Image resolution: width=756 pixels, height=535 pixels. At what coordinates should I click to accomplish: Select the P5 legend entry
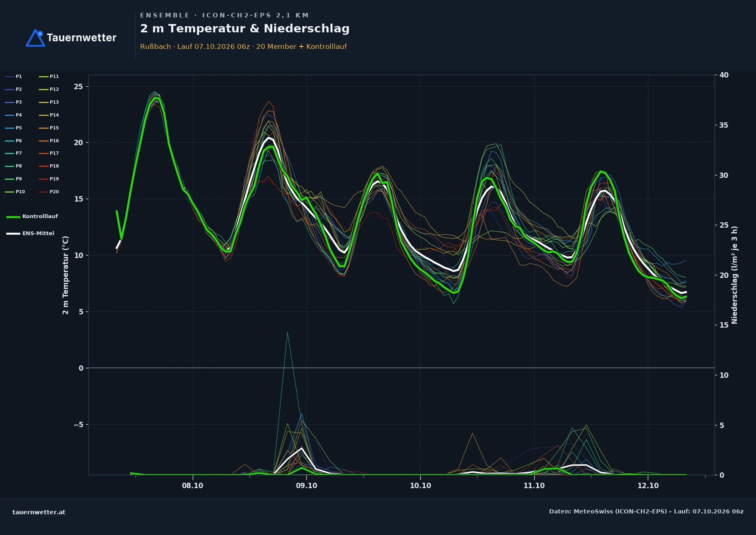click(14, 128)
